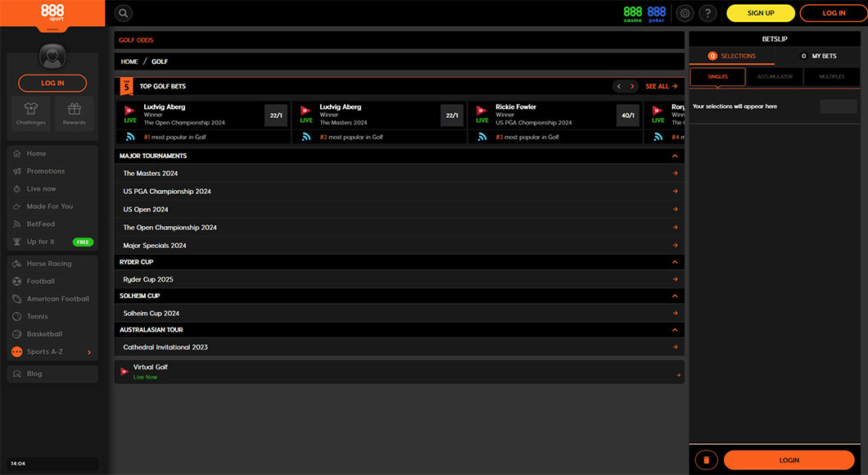868x475 pixels.
Task: Open The Masters 2024 row
Action: pos(399,174)
